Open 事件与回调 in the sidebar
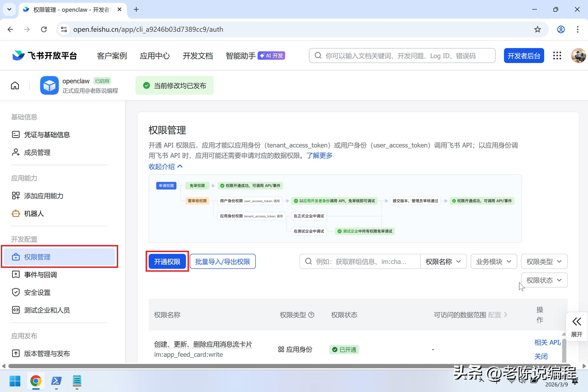588x392 pixels. coord(40,275)
